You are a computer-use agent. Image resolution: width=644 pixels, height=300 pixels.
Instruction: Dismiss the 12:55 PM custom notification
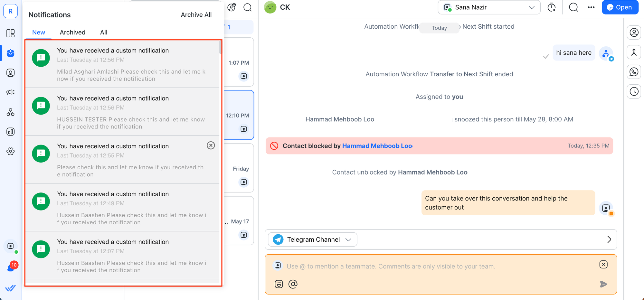click(211, 145)
